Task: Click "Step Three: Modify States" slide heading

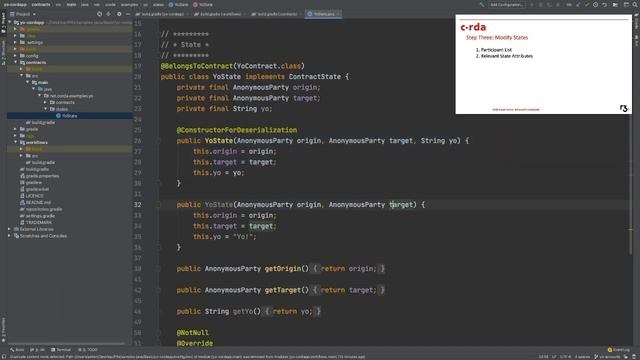Action: [497, 38]
